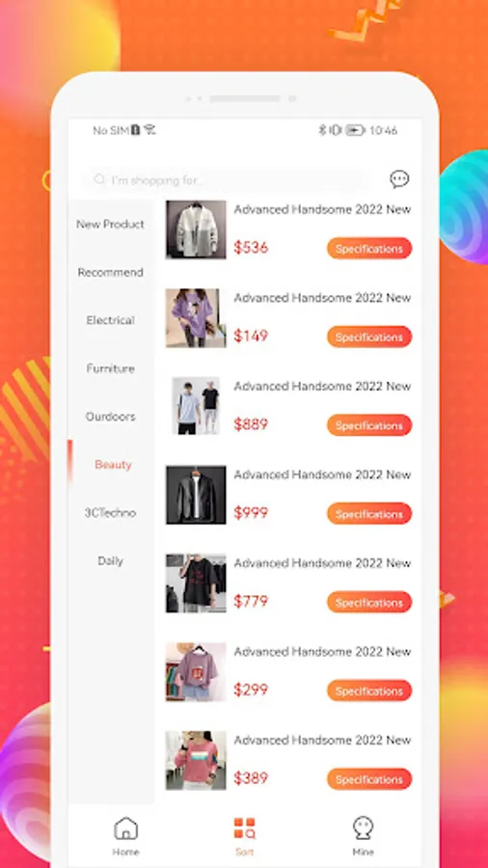View the black leather jacket thumbnail
Screen dimensions: 488x868
(x=196, y=495)
